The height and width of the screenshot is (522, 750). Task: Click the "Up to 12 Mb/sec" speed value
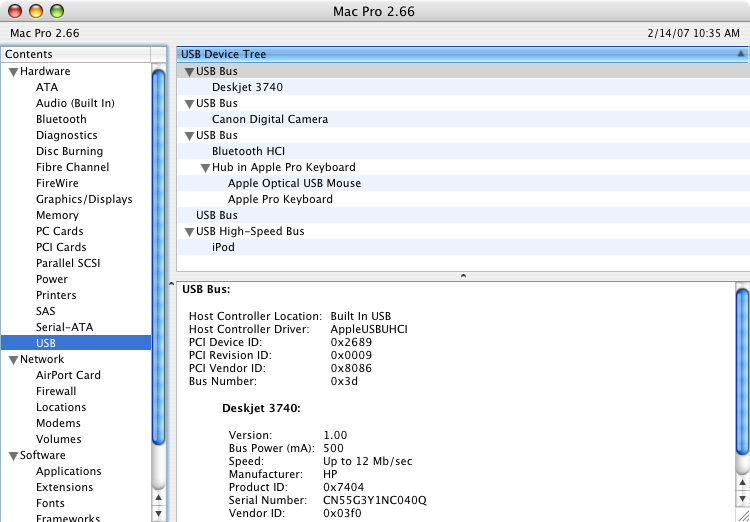tap(367, 462)
